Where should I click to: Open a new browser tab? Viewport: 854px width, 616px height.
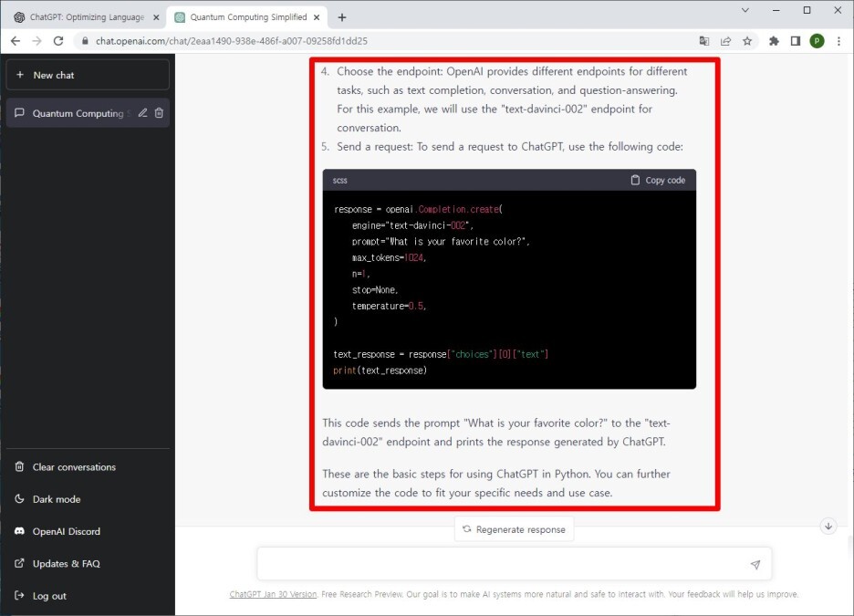point(342,17)
